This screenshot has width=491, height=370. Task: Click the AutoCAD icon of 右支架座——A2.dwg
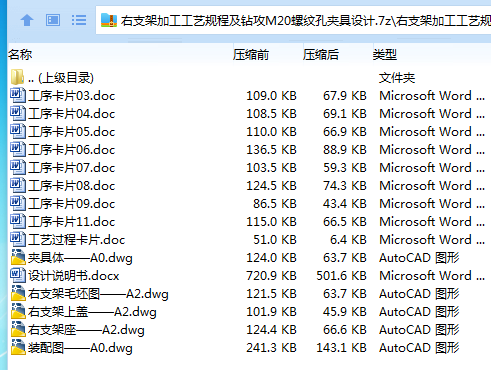18,329
